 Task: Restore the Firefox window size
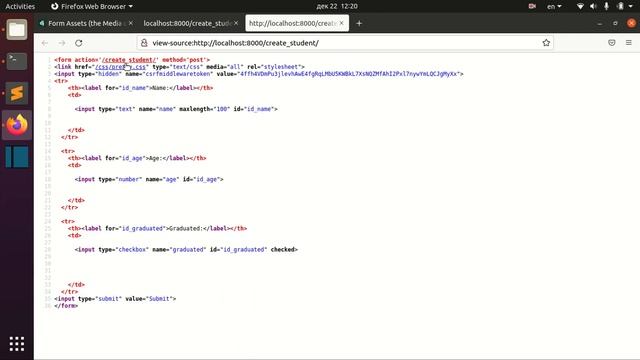pyautogui.click(x=616, y=23)
